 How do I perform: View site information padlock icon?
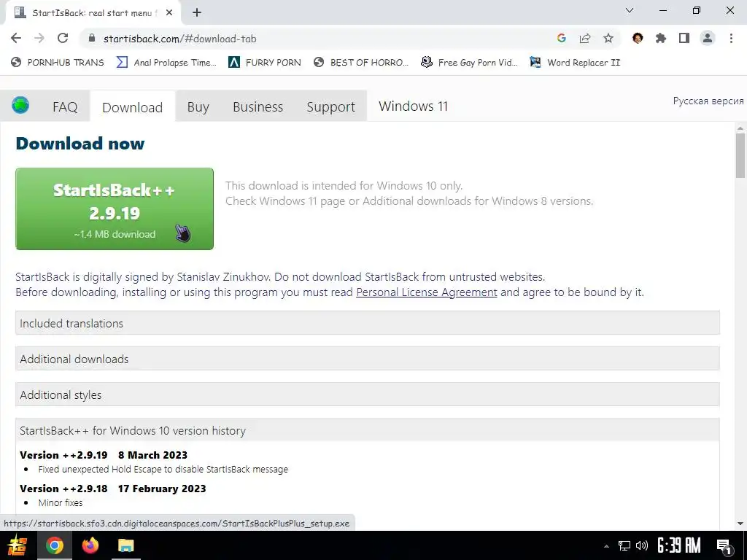[x=92, y=39]
